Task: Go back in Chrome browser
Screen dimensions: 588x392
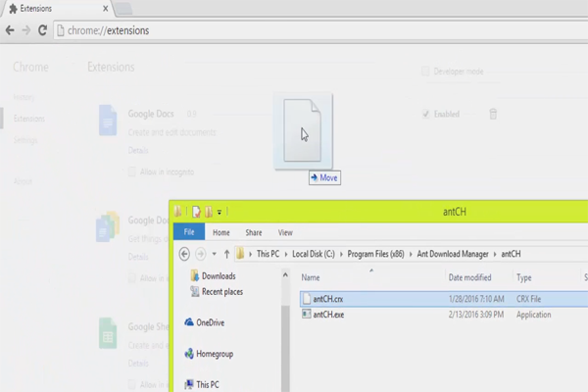Action: tap(10, 30)
